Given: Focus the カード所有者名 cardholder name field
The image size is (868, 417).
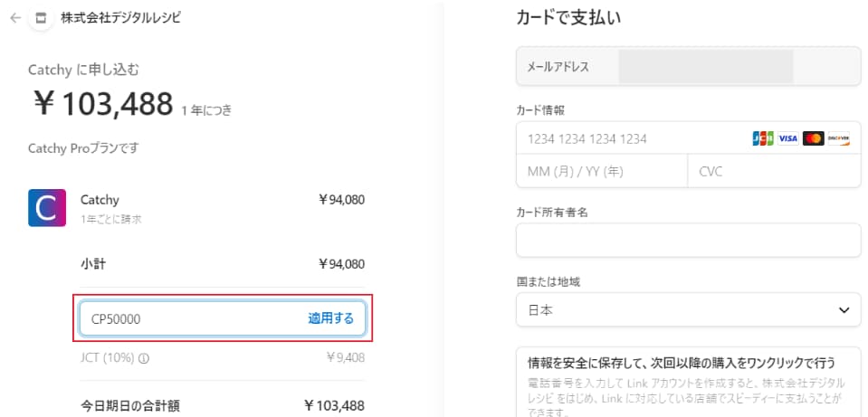Looking at the screenshot, I should 689,240.
